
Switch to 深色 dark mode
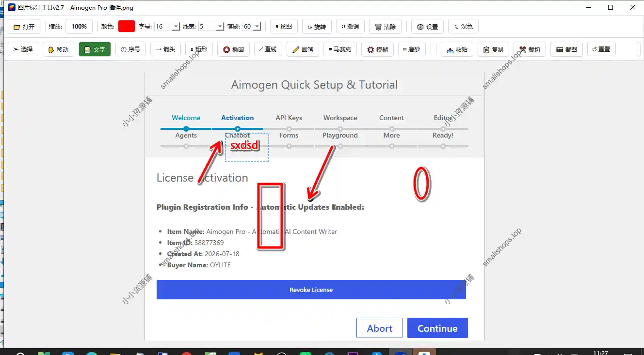click(464, 27)
